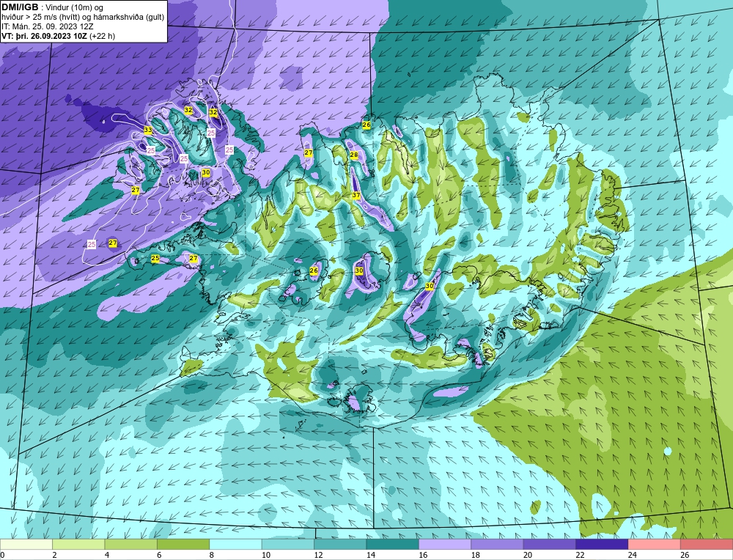Click legend scale number '4'
This screenshot has width=733, height=560.
pyautogui.click(x=107, y=555)
